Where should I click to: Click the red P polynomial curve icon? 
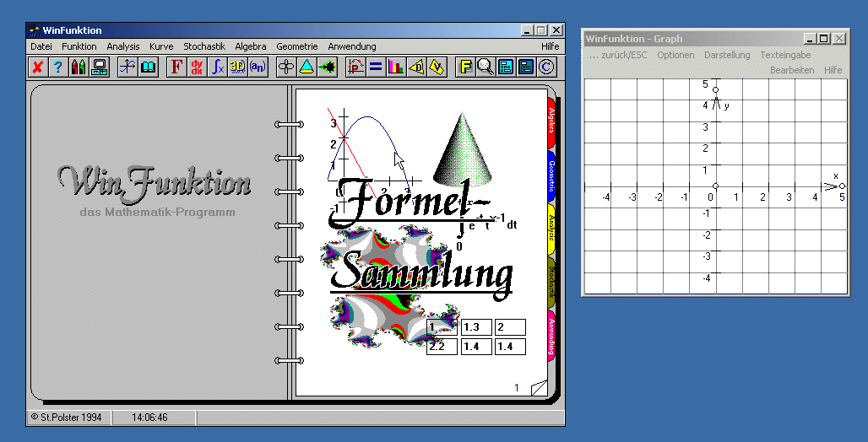coord(355,67)
